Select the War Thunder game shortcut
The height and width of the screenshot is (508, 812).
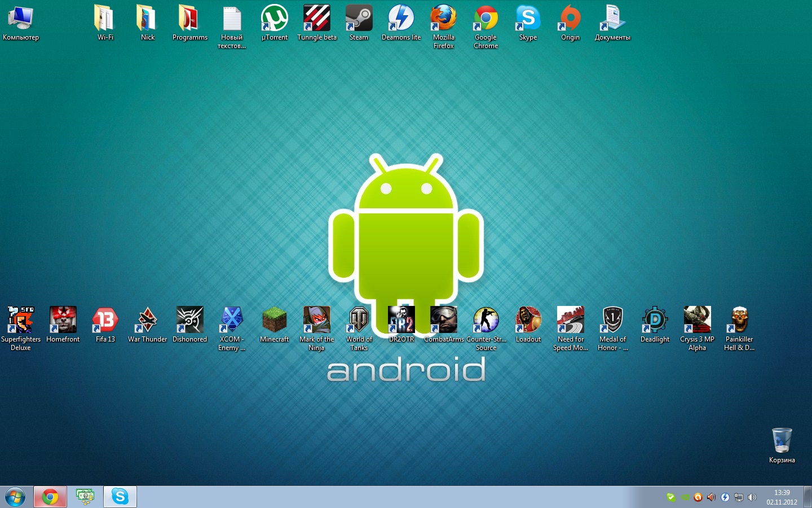[148, 325]
